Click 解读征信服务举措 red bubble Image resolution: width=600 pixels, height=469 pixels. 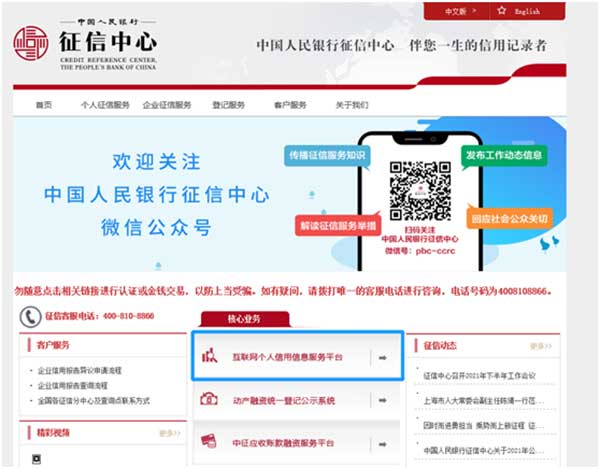338,226
